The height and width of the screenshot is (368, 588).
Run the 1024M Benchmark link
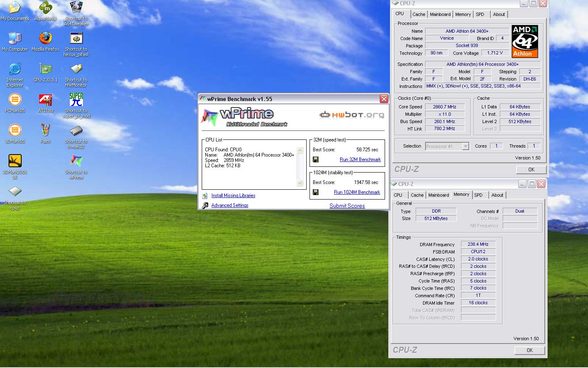357,192
